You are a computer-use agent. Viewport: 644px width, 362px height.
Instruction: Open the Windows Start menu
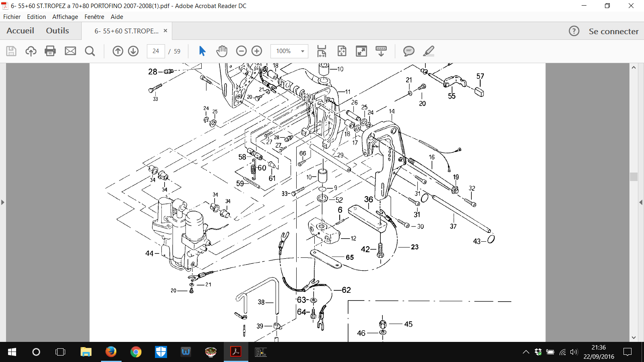(12, 352)
